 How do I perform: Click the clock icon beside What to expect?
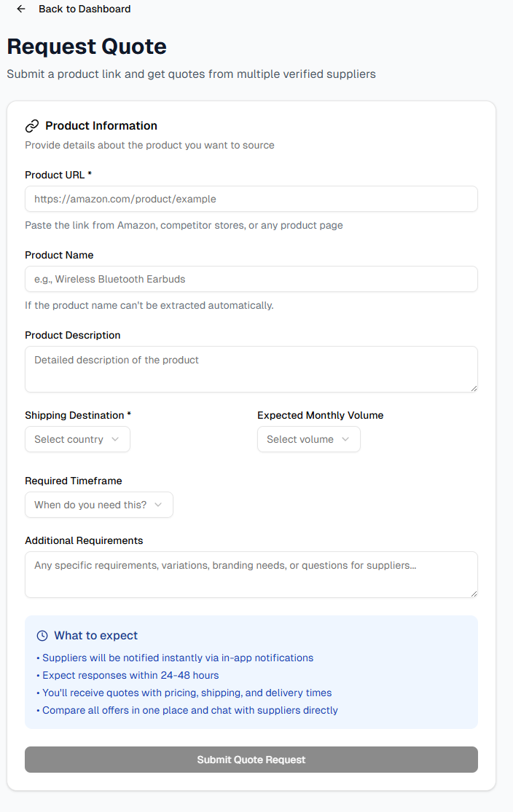(x=42, y=636)
